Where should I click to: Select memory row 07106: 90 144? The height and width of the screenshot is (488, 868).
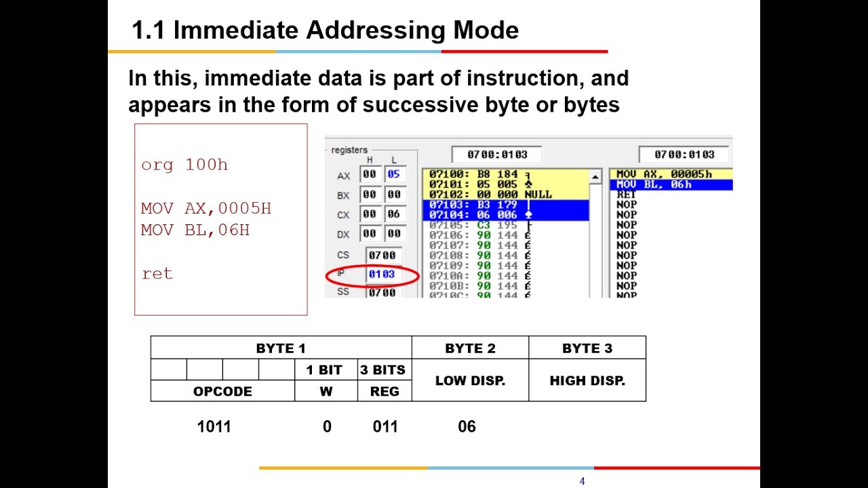point(505,235)
